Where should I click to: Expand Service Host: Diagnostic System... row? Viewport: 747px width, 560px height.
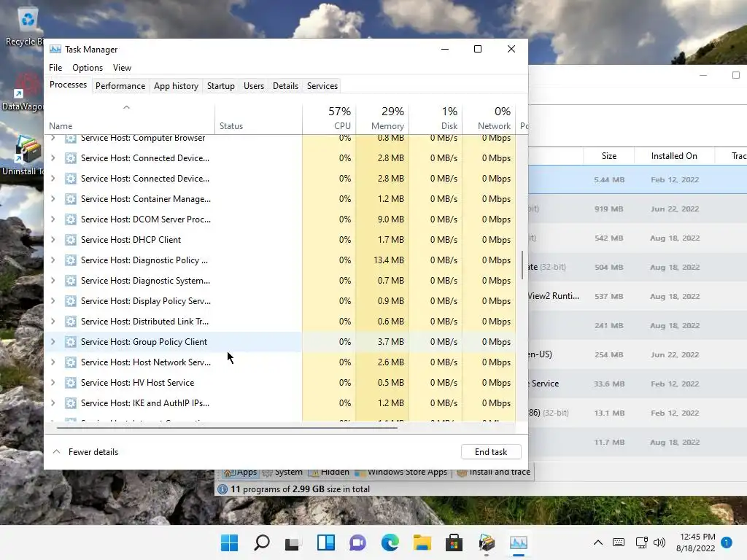pos(53,281)
